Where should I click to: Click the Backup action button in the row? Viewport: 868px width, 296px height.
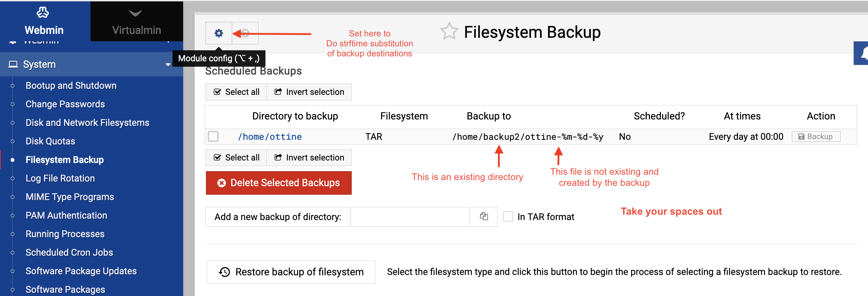coord(816,137)
